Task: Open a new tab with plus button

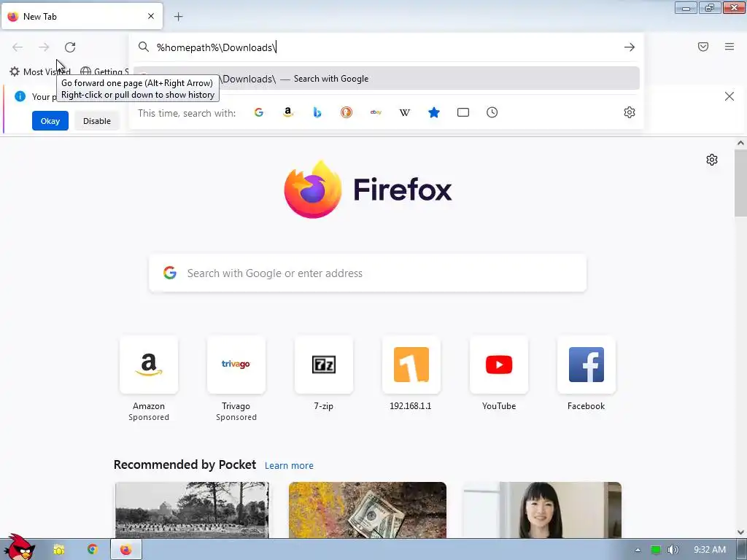Action: [178, 17]
